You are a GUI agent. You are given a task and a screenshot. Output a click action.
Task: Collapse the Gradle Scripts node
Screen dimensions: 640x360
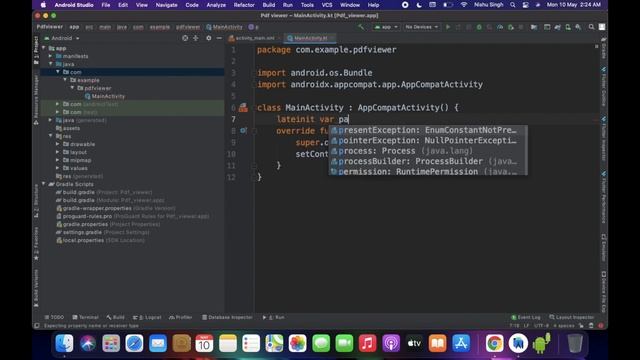(44, 184)
